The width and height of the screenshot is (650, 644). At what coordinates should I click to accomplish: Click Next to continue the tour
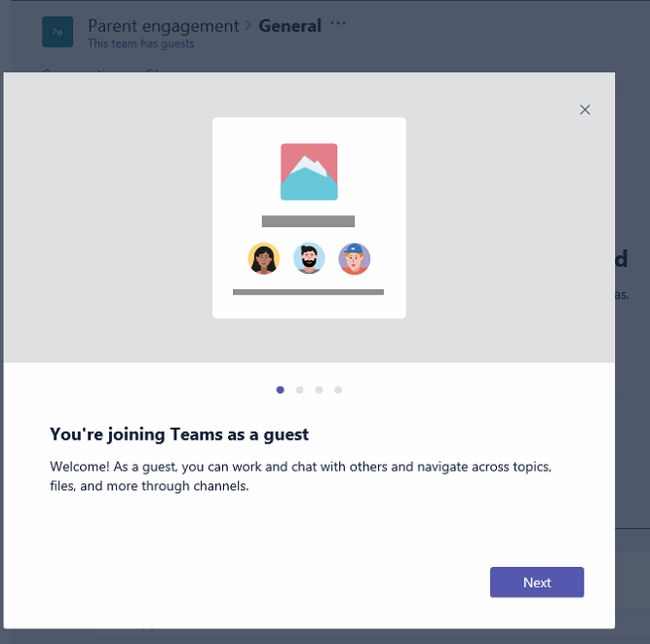[537, 583]
